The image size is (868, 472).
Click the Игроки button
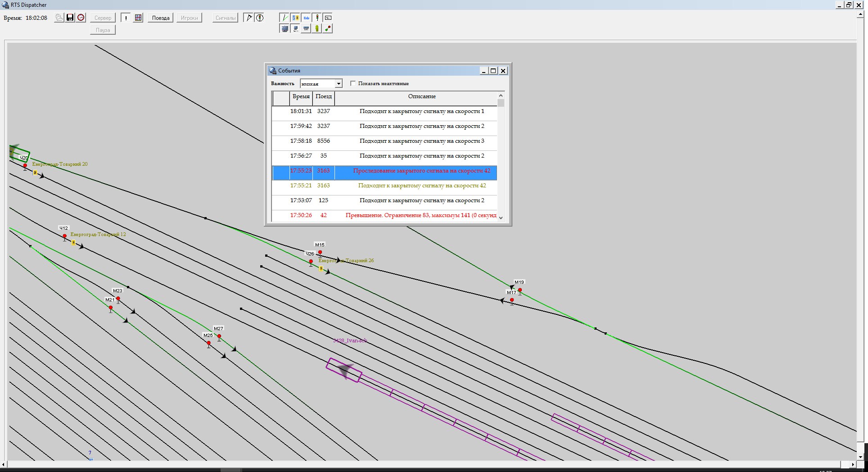click(190, 18)
